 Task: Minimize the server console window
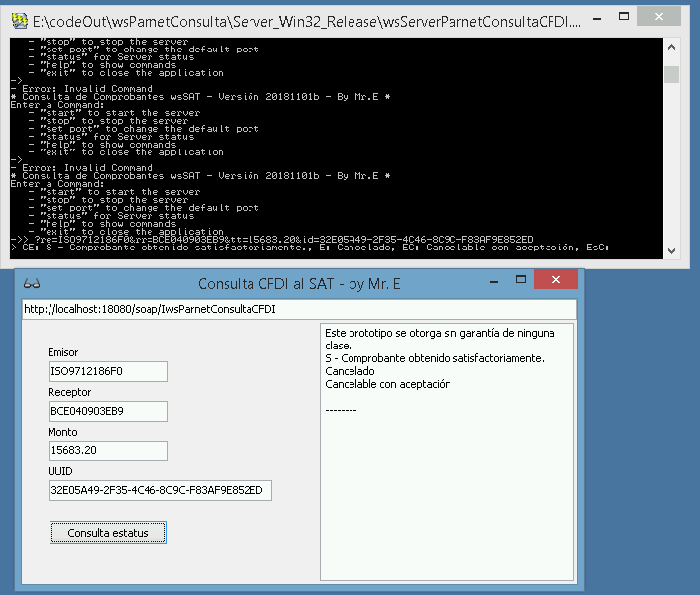coord(597,19)
